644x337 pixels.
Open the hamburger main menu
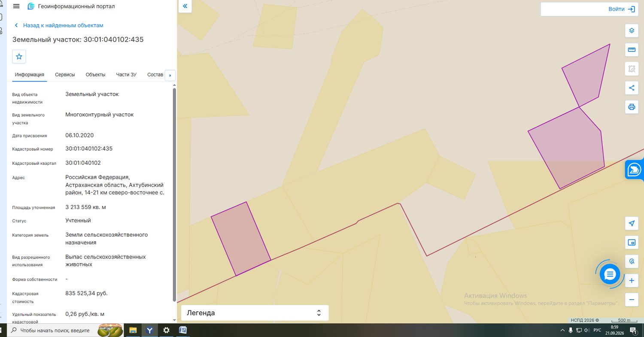click(x=16, y=6)
